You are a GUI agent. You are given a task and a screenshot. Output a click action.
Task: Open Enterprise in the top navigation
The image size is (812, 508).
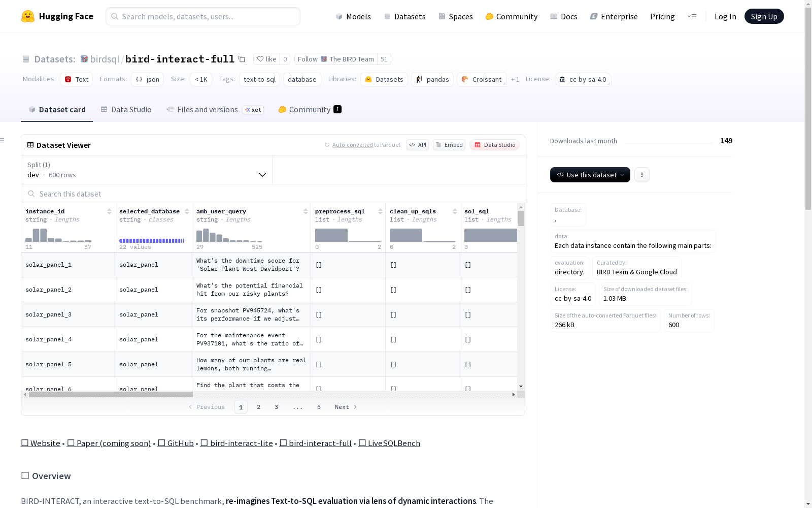pos(614,16)
